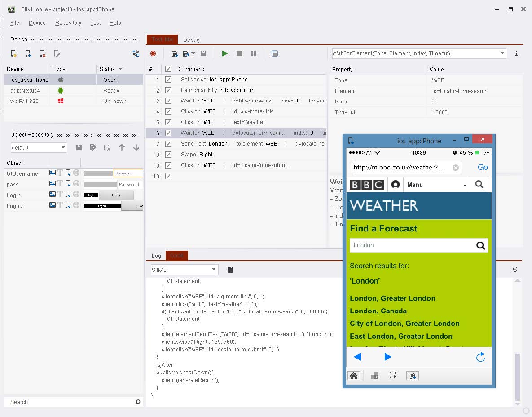
Task: Click the delete repository object icon
Action: tap(107, 147)
